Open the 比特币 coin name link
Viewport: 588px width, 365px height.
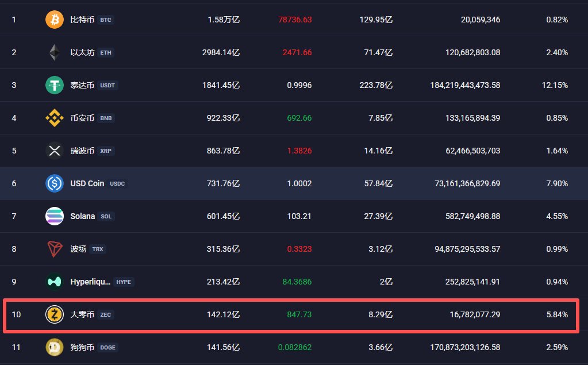coord(82,20)
